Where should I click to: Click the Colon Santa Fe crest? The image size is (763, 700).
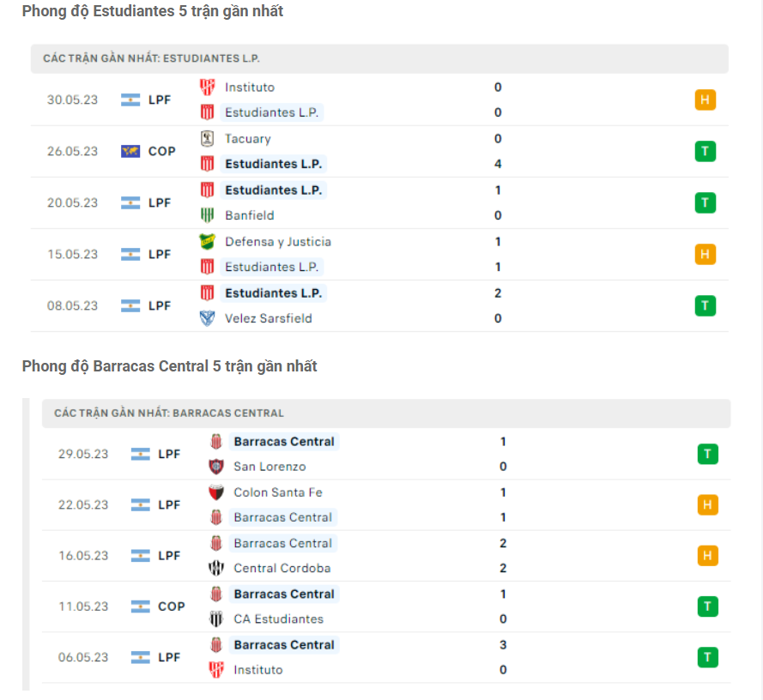coord(216,492)
